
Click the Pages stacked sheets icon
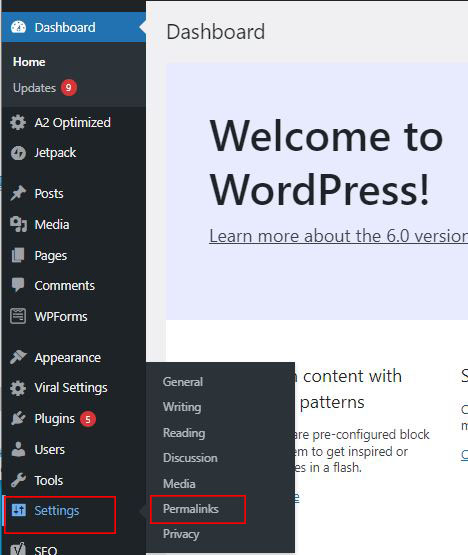[18, 255]
